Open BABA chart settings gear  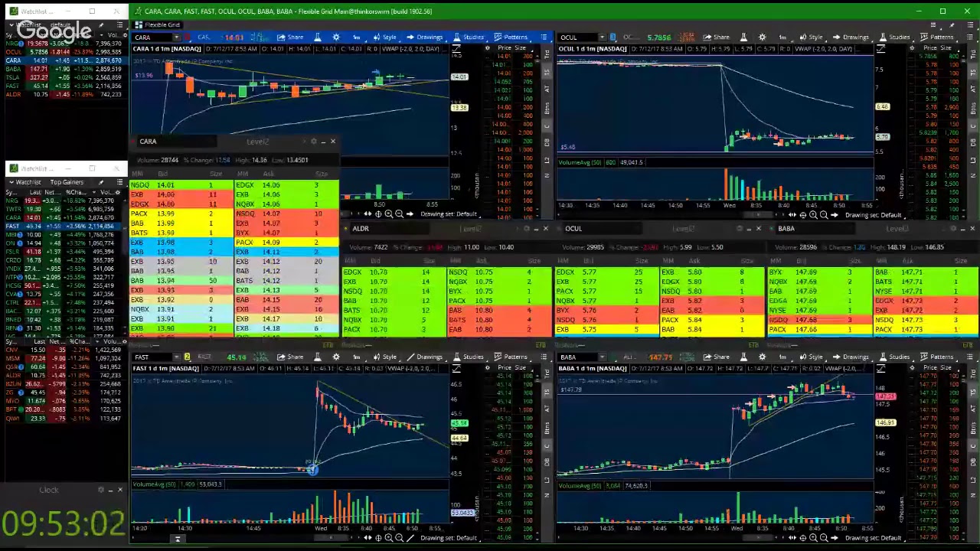[x=763, y=357]
